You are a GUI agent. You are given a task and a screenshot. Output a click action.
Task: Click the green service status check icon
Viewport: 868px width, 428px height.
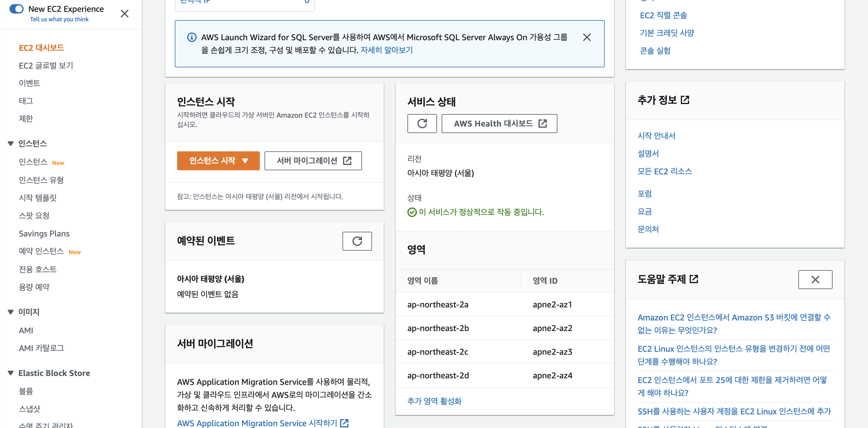[x=412, y=212]
